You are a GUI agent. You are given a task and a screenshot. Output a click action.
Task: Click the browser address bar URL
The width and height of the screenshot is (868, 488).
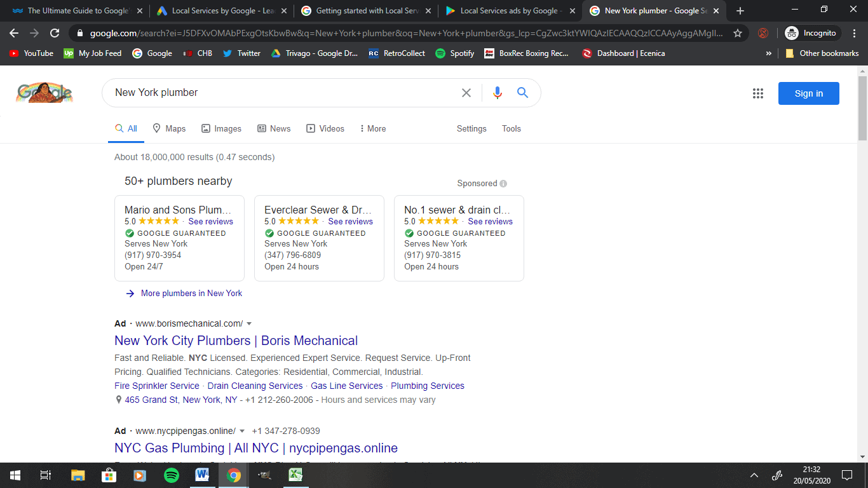pyautogui.click(x=407, y=33)
